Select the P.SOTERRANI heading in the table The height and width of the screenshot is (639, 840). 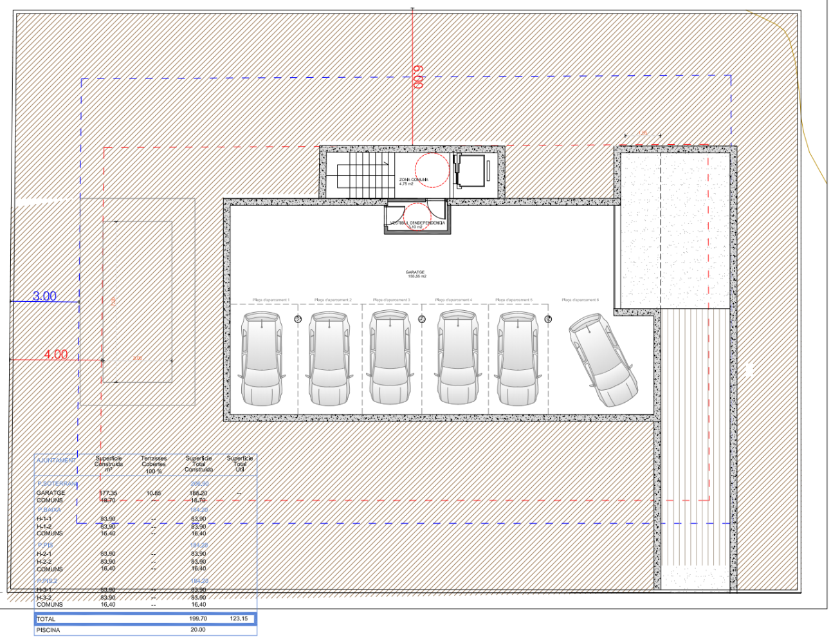[x=57, y=483]
